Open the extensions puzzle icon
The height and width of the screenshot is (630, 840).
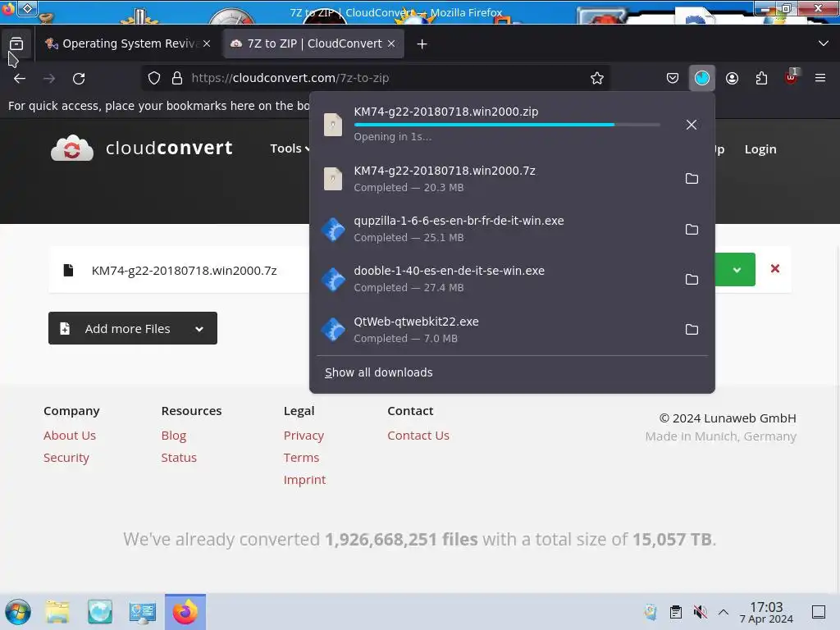point(761,78)
